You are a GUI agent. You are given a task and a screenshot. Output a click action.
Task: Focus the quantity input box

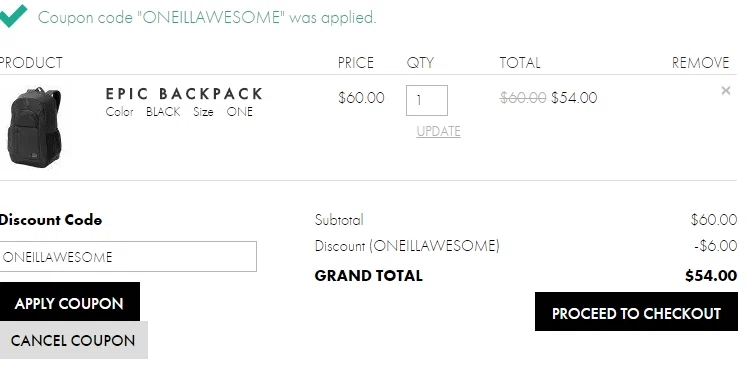tap(427, 100)
